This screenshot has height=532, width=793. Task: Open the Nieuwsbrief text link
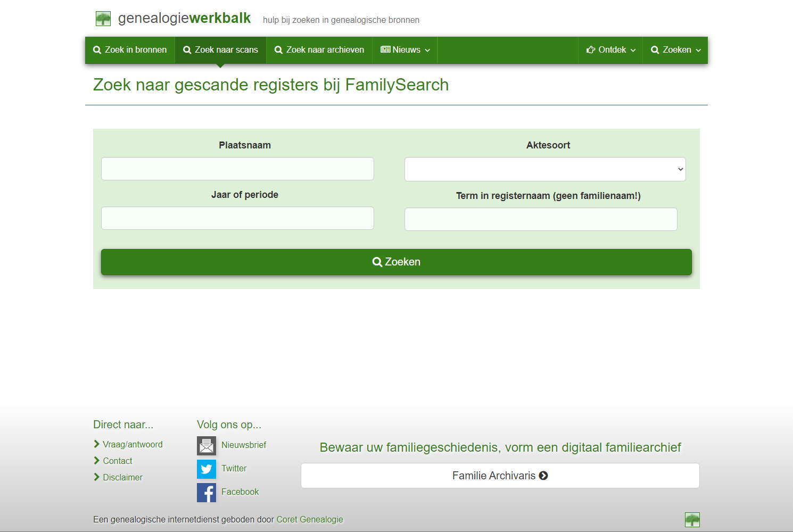244,445
